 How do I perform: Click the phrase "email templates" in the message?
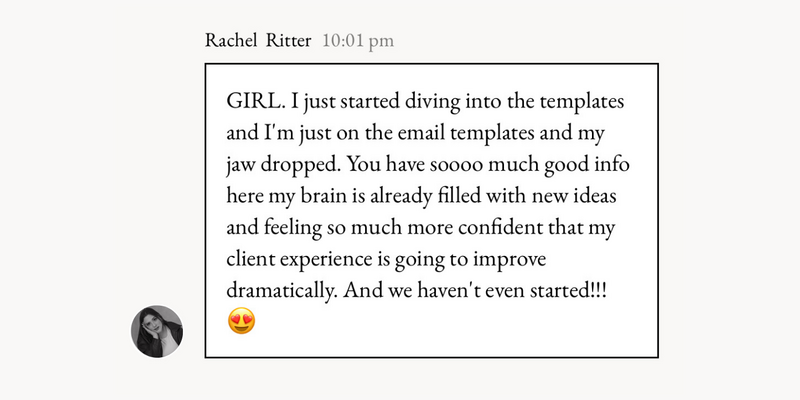click(449, 133)
